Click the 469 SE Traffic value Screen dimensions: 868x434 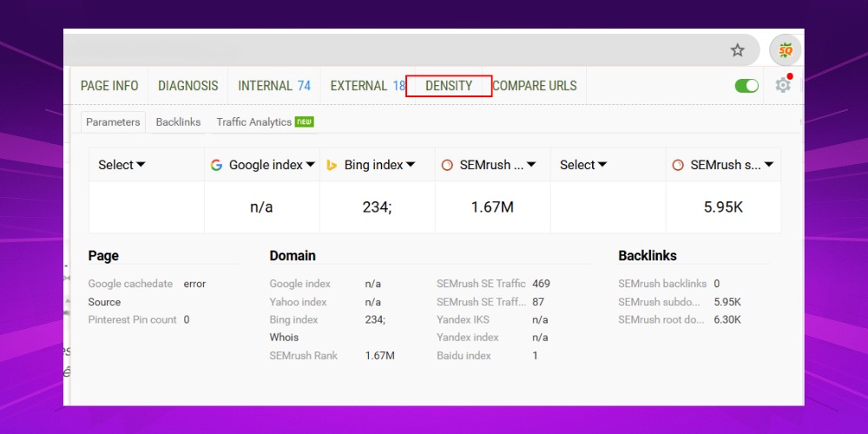[542, 284]
